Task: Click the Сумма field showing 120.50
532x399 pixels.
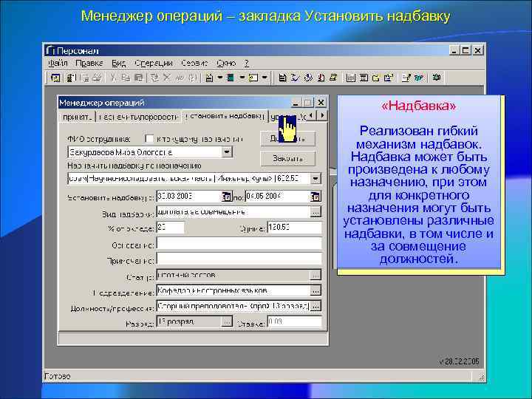Action: (294, 228)
